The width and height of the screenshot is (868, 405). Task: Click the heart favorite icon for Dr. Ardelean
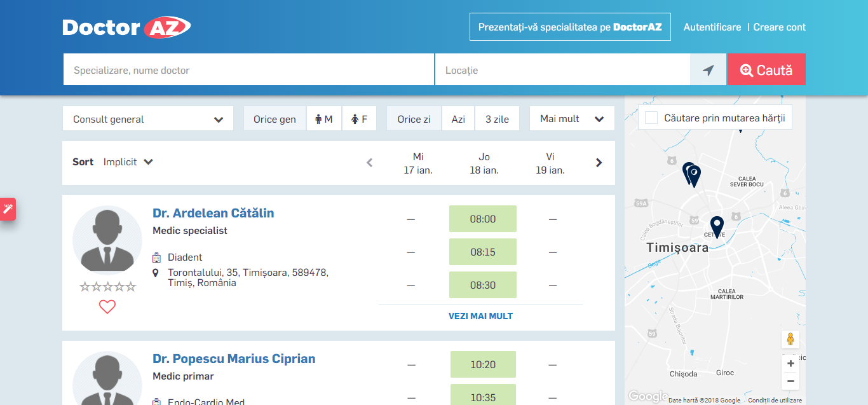coord(107,307)
